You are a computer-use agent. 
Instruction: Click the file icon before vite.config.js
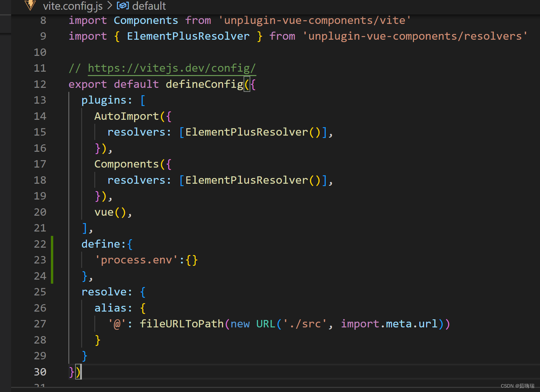30,5
